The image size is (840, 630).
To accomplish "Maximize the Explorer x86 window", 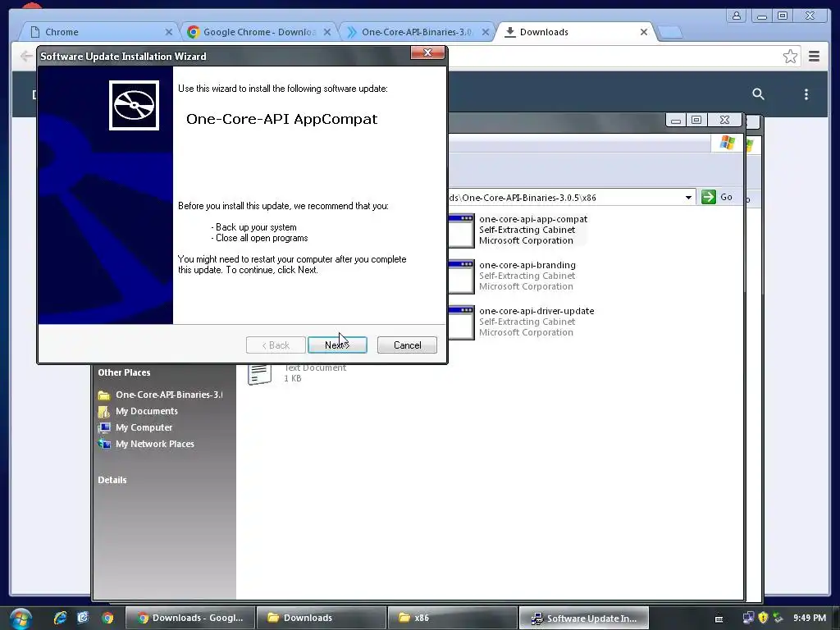I will (x=696, y=120).
